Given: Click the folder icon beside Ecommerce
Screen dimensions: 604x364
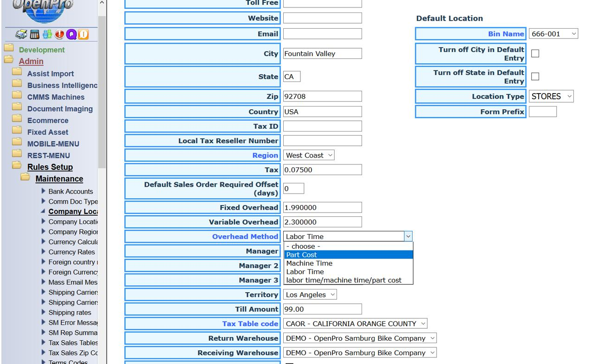Looking at the screenshot, I should (17, 119).
